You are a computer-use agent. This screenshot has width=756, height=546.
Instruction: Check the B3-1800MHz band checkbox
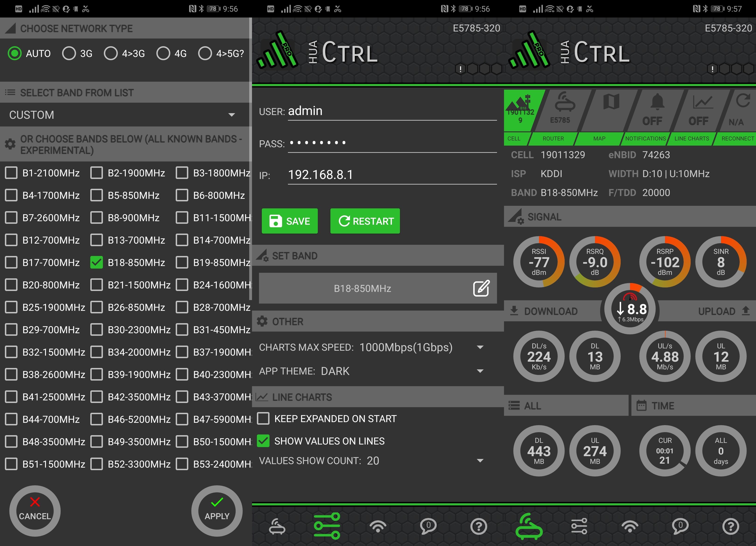pos(182,173)
